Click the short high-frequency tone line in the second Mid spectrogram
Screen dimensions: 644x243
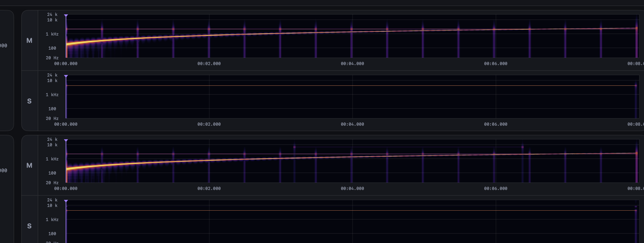click(x=408, y=147)
